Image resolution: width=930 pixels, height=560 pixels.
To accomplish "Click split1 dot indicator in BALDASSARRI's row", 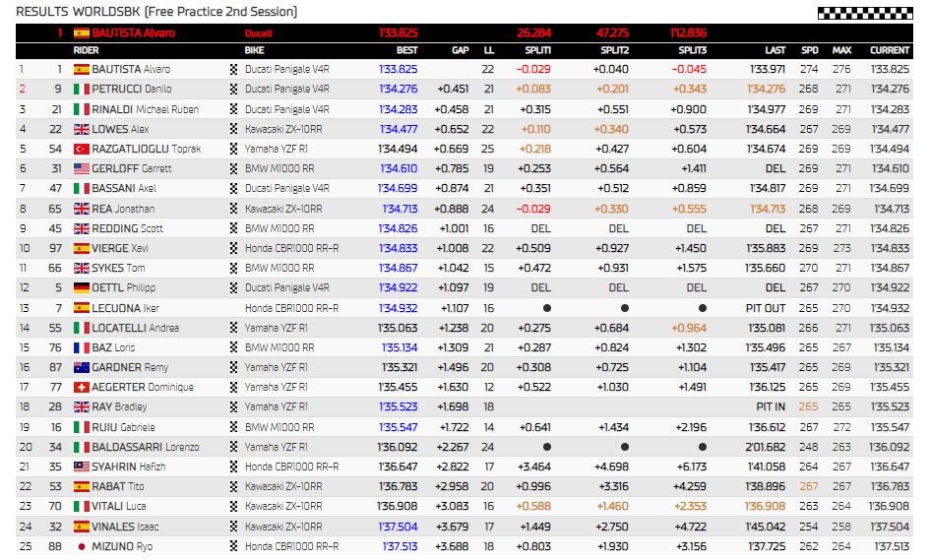I will [547, 447].
